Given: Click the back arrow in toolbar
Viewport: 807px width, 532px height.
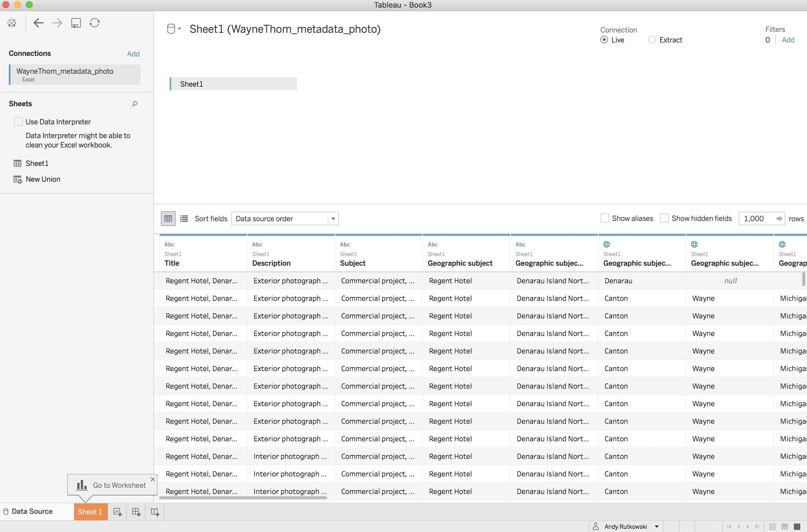Looking at the screenshot, I should tap(38, 23).
